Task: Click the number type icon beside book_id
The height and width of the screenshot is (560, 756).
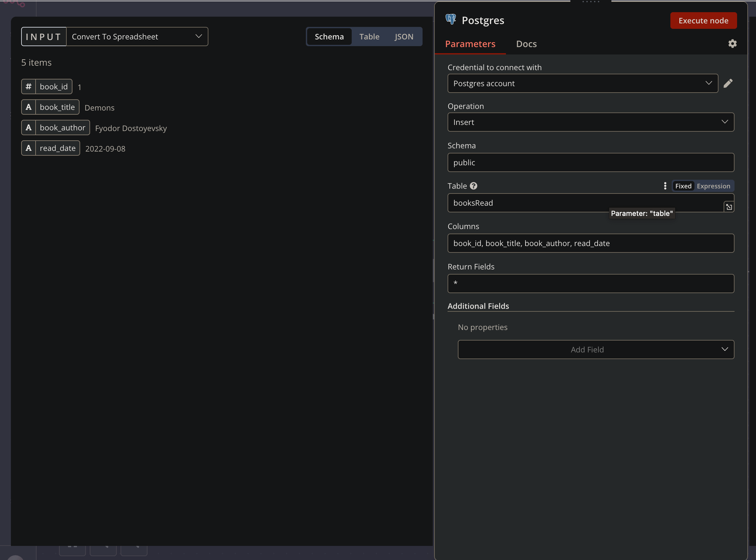Action: coord(29,86)
